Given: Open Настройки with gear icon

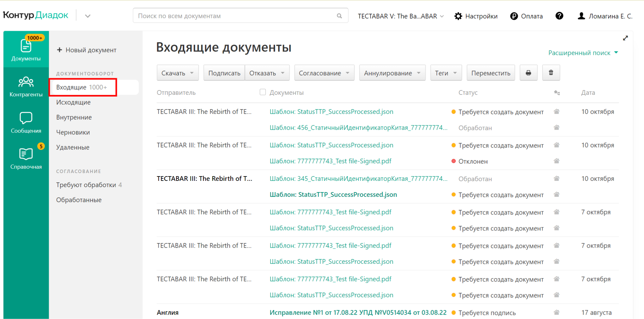Looking at the screenshot, I should coord(476,16).
